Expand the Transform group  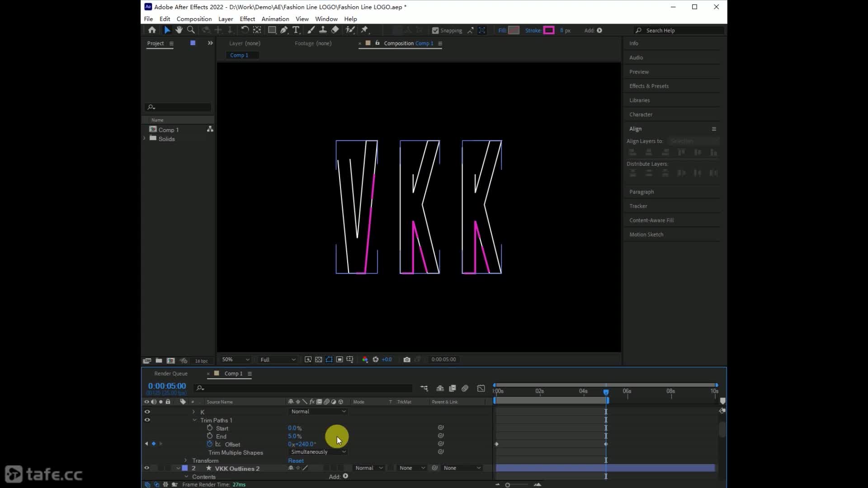[185, 460]
